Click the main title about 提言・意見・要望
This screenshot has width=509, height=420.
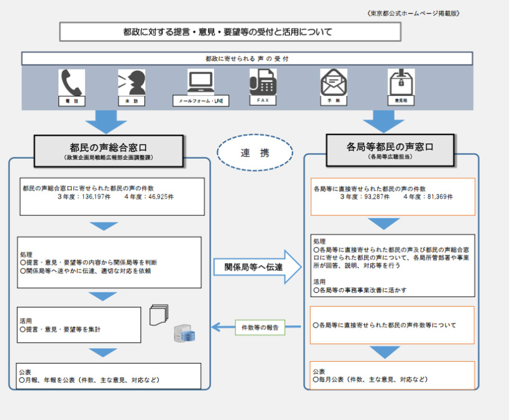(x=230, y=32)
